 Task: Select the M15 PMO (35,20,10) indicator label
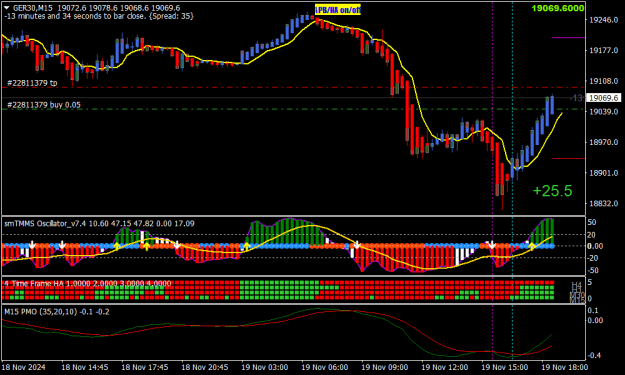point(57,312)
